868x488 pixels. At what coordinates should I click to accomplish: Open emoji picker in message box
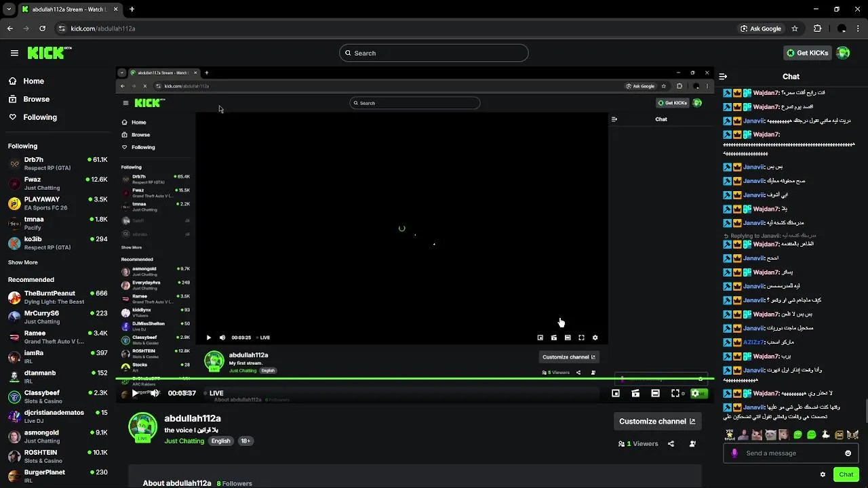[x=848, y=453]
